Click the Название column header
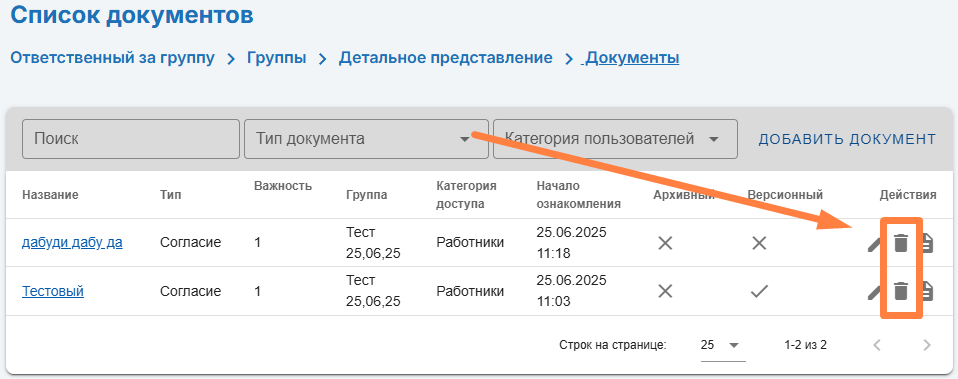958x379 pixels. tap(50, 195)
